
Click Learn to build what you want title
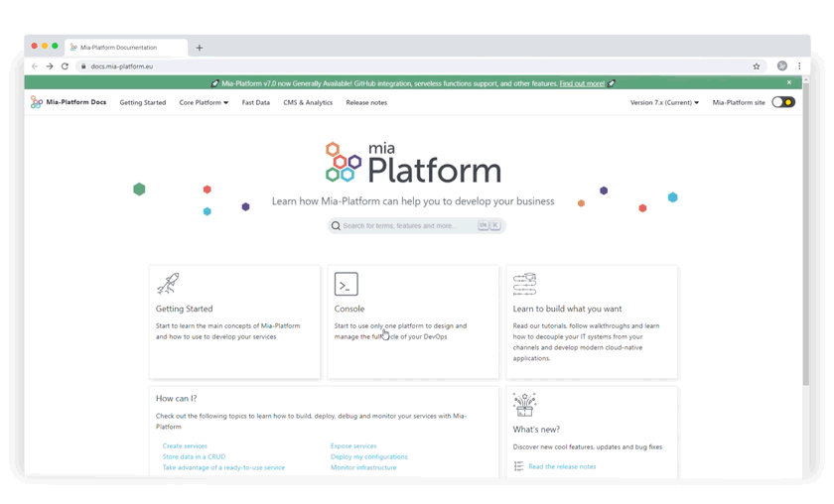pyautogui.click(x=567, y=309)
